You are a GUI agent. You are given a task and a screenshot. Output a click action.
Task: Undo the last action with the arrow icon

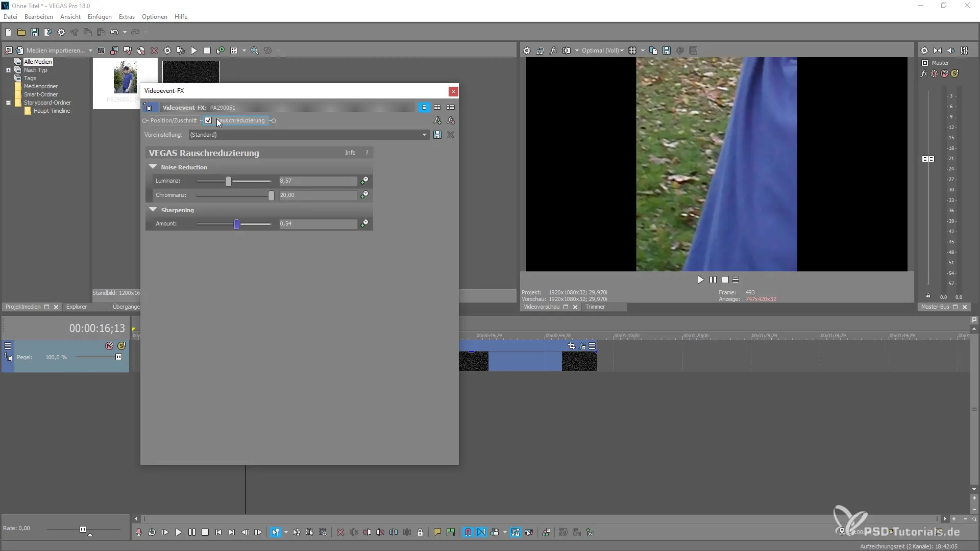tap(114, 32)
